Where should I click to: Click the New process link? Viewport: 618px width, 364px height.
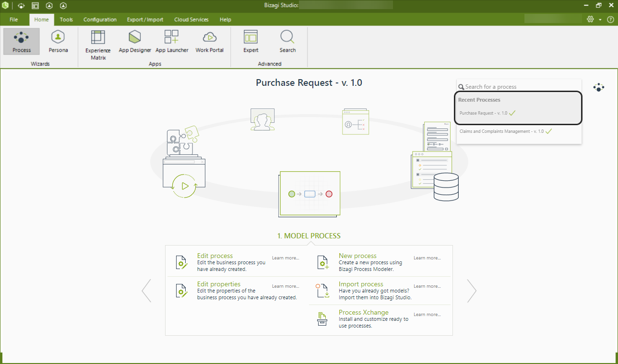[357, 256]
